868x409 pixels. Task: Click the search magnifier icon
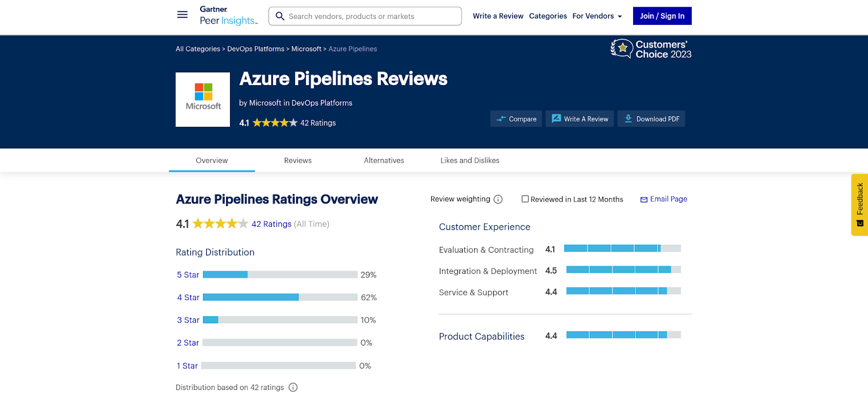point(280,16)
